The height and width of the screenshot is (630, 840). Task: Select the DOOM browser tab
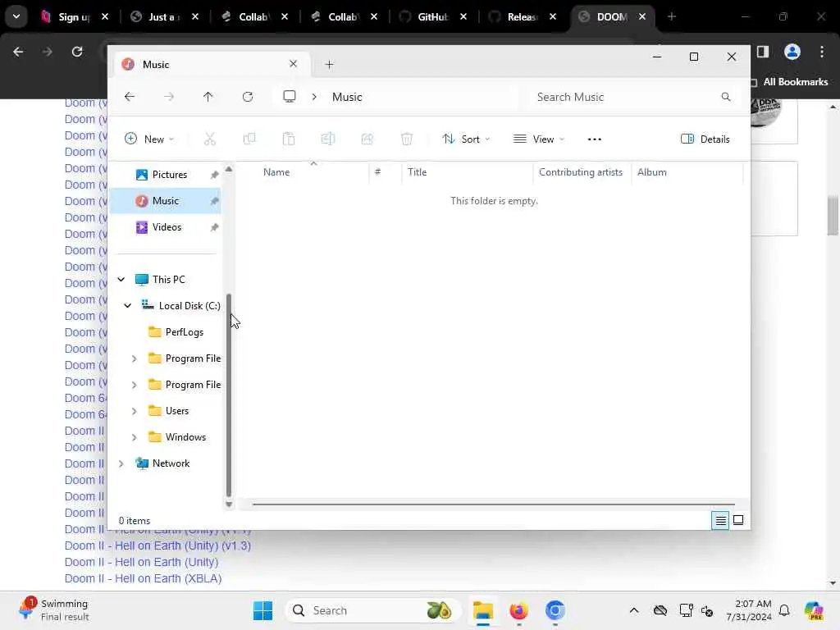click(612, 16)
